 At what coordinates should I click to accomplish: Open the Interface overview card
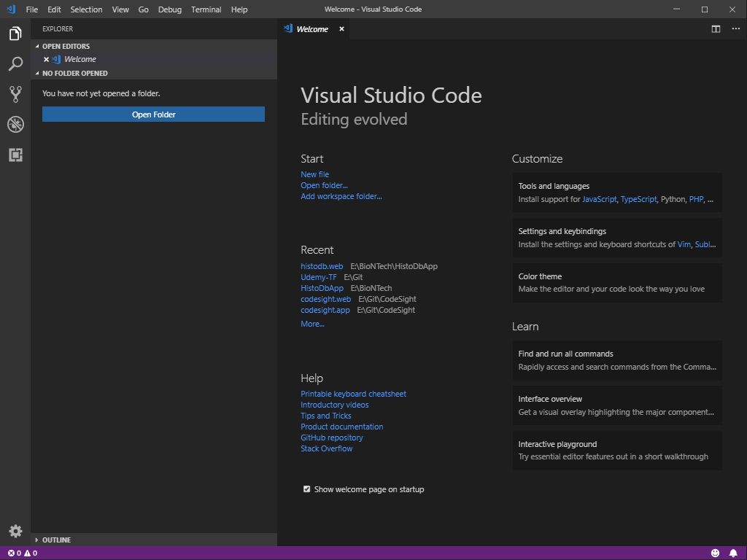(x=617, y=405)
